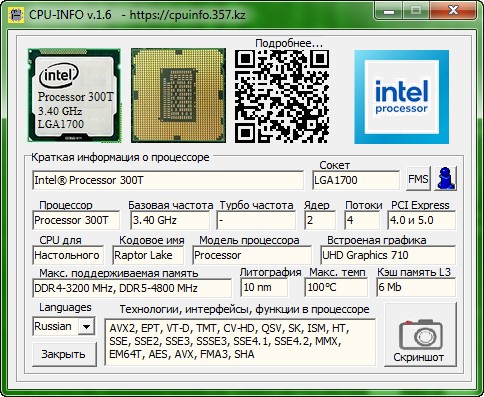Click the 10 nm lithography field

pyautogui.click(x=264, y=287)
